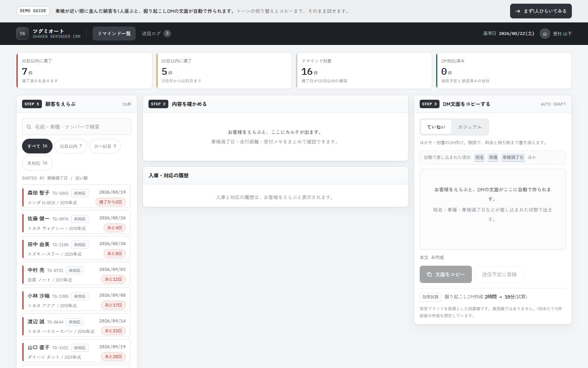Image resolution: width=588 pixels, height=368 pixels.
Task: Click the 送信予定に登録 button
Action: (x=499, y=275)
